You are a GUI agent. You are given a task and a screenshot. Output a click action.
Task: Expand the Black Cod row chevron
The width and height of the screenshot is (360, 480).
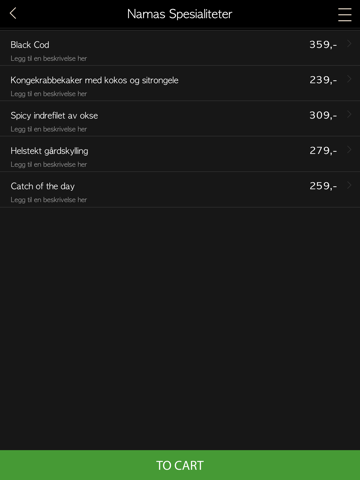[x=349, y=44]
